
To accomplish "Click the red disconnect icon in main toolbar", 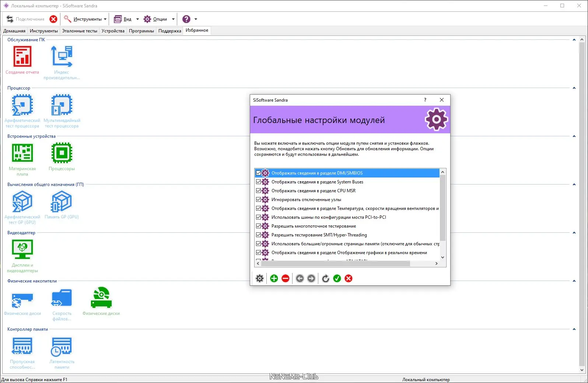I will 53,19.
